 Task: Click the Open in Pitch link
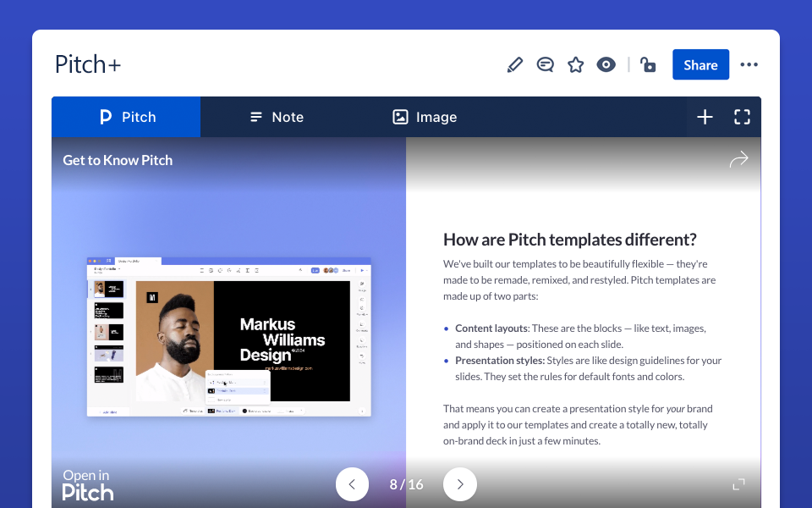point(88,485)
